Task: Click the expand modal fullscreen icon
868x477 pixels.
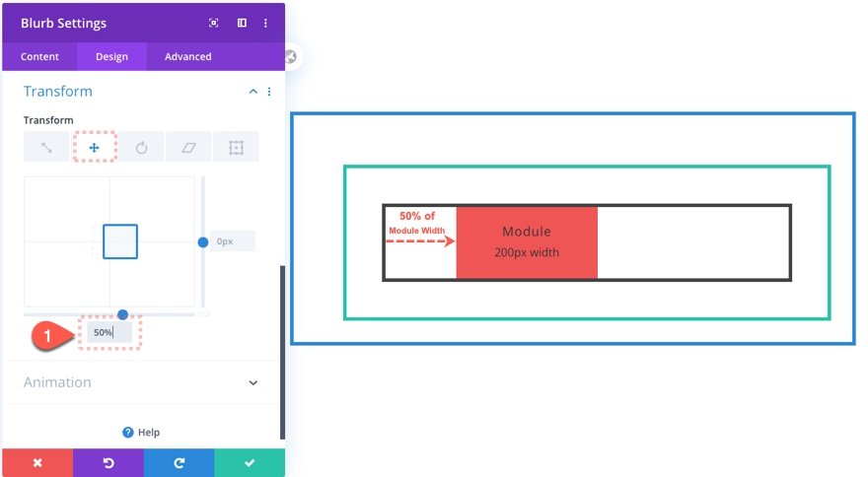Action: click(214, 23)
